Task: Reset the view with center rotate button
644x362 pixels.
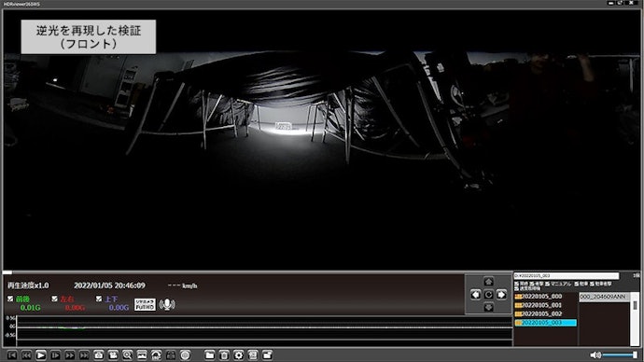Action: (488, 294)
